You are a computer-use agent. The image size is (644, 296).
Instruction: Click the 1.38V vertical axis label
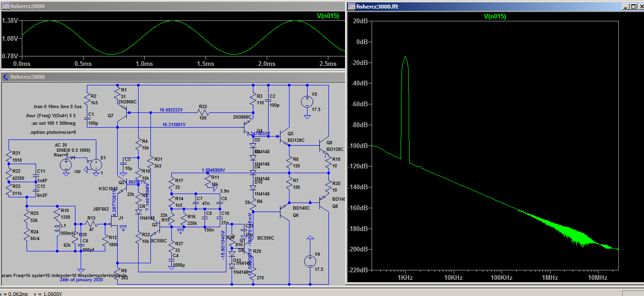click(10, 21)
